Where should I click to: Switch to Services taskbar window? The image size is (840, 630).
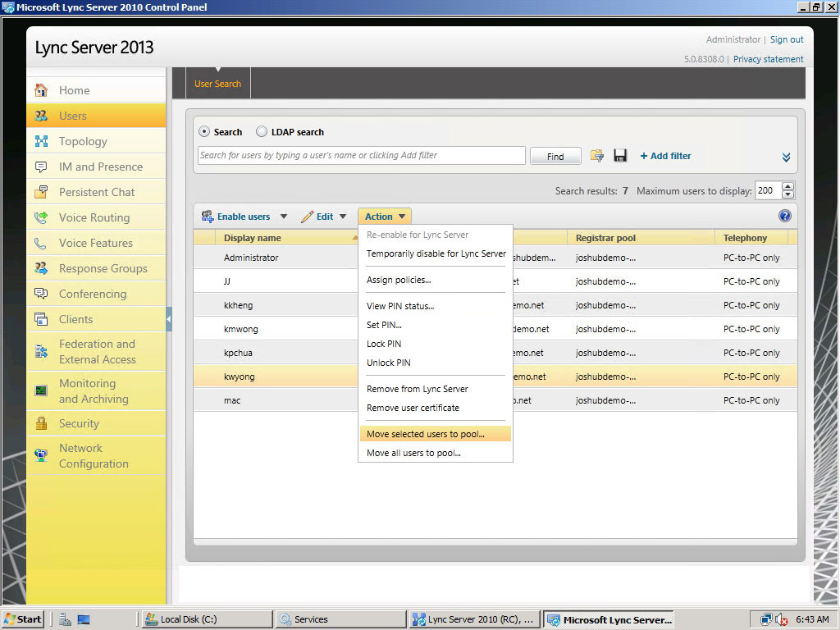point(341,619)
